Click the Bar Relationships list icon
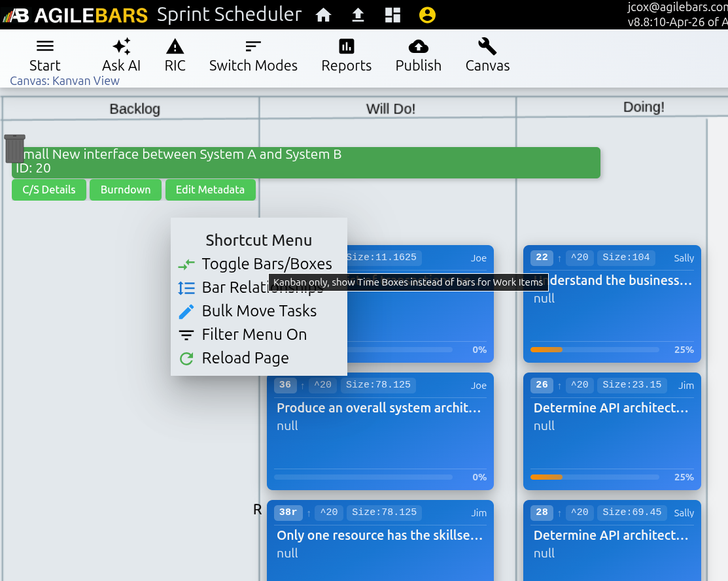728x581 pixels. click(186, 288)
